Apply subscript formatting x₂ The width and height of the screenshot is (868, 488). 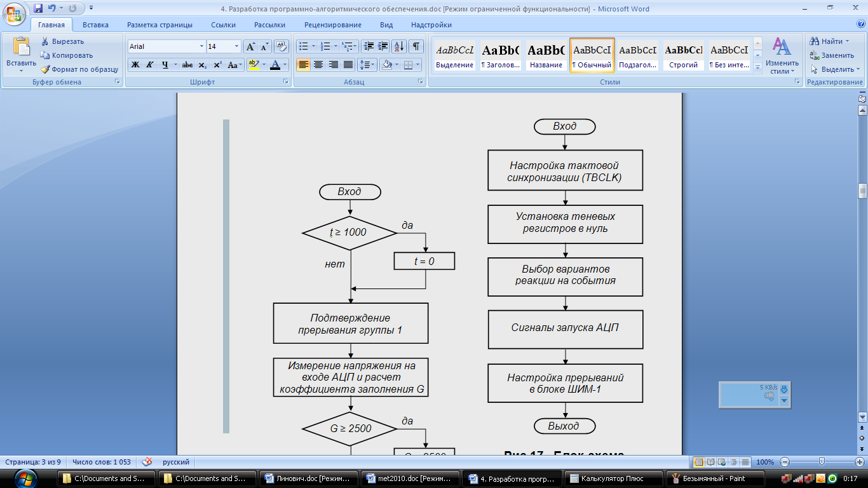point(202,65)
